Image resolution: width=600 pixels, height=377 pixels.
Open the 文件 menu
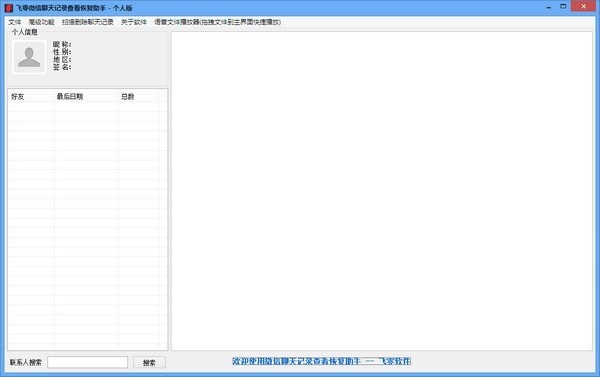[x=15, y=22]
